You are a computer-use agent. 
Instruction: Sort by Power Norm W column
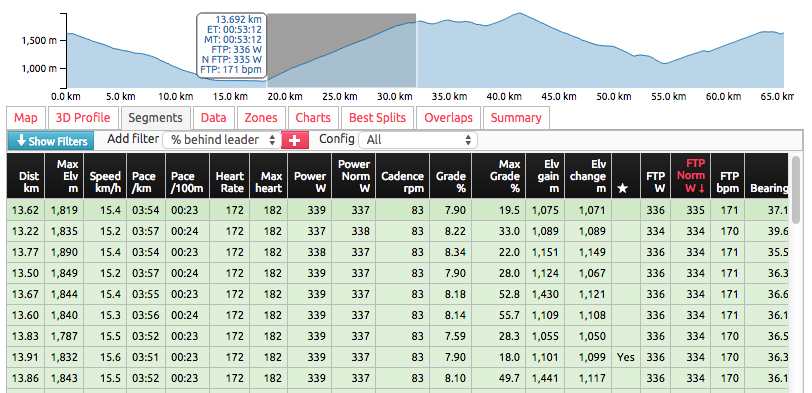click(x=354, y=176)
